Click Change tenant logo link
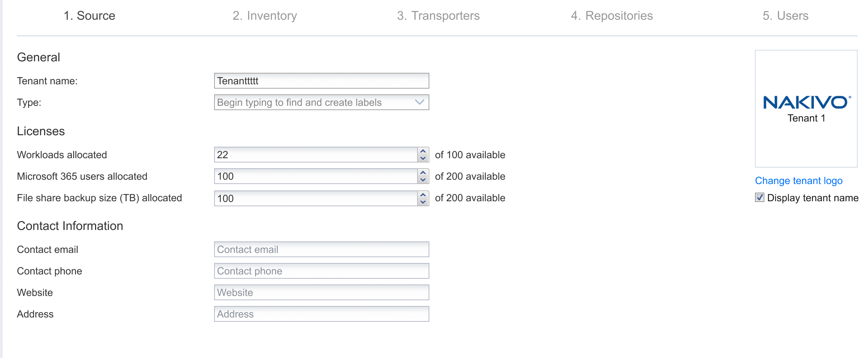Image resolution: width=868 pixels, height=358 pixels. click(x=798, y=180)
